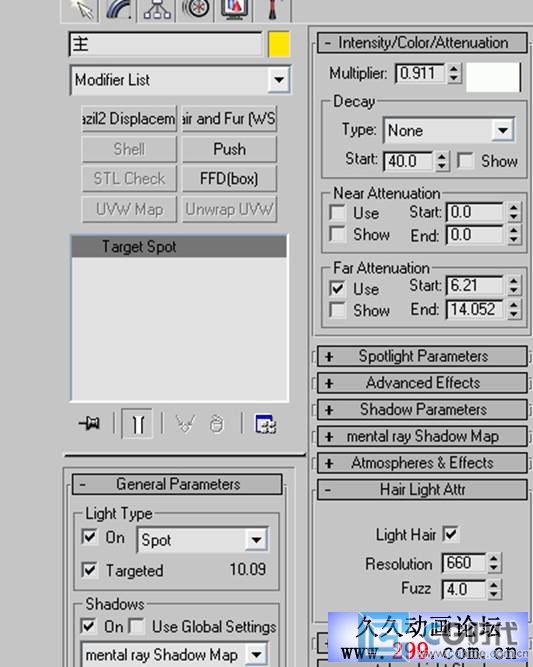Toggle the Light Type On checkbox
The height and width of the screenshot is (667, 533).
(x=89, y=537)
